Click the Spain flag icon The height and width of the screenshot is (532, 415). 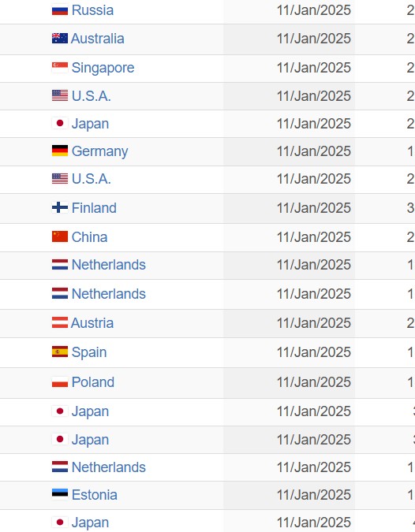click(60, 352)
